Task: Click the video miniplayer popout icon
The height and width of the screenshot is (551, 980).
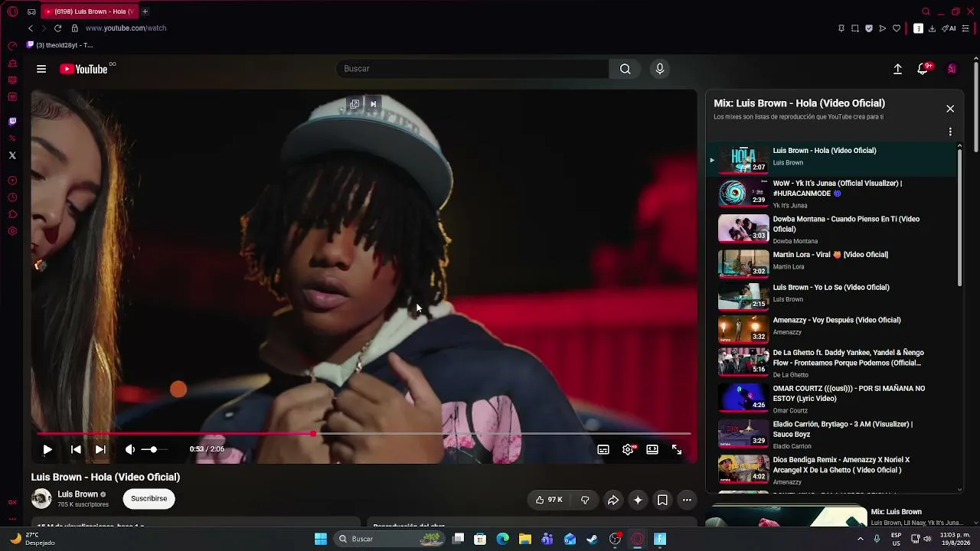Action: 354,104
